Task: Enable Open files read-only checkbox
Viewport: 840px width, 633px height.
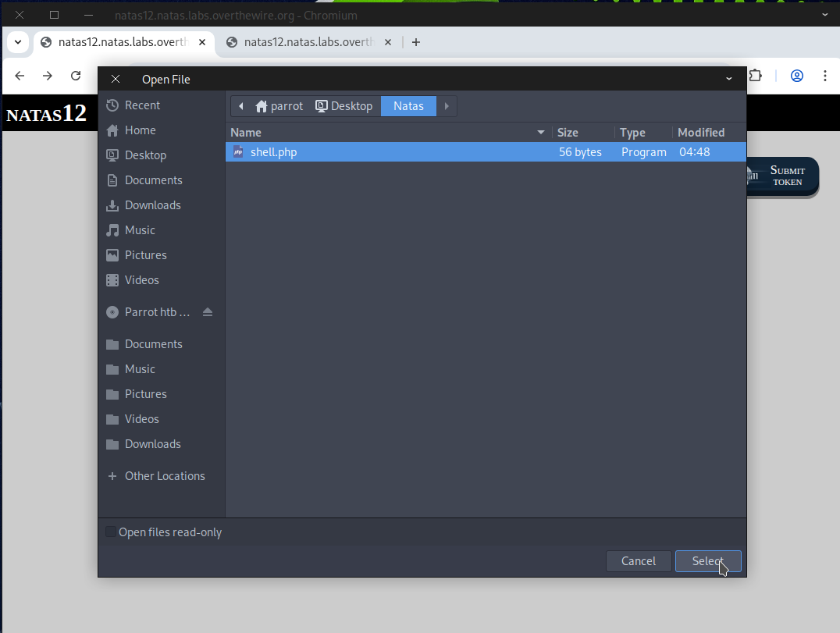Action: coord(111,532)
